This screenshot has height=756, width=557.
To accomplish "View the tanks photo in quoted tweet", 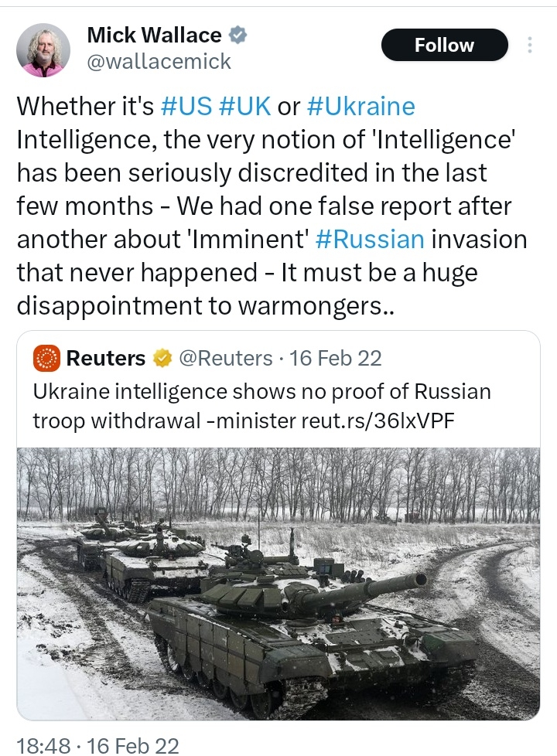I will click(278, 584).
